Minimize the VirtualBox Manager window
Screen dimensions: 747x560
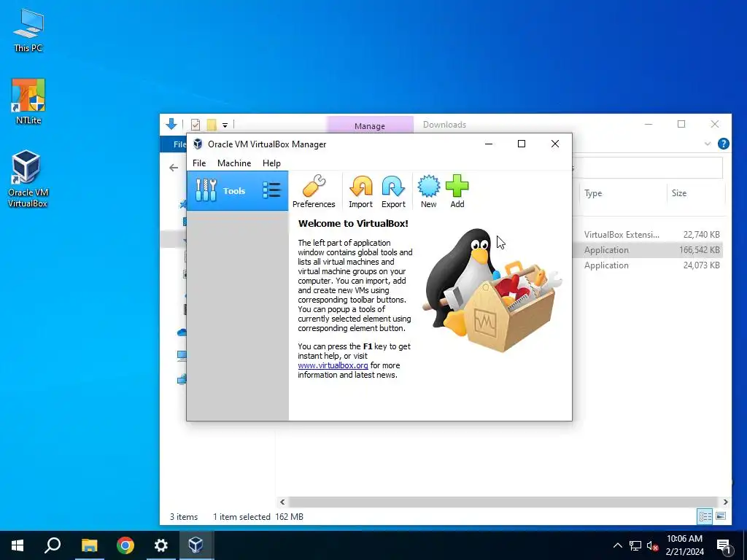point(488,144)
